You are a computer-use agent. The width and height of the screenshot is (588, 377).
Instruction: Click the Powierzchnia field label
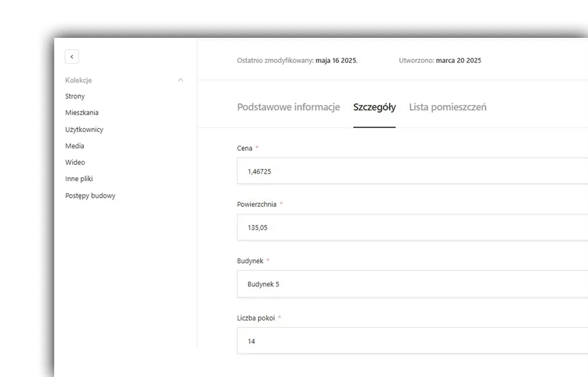(x=257, y=205)
